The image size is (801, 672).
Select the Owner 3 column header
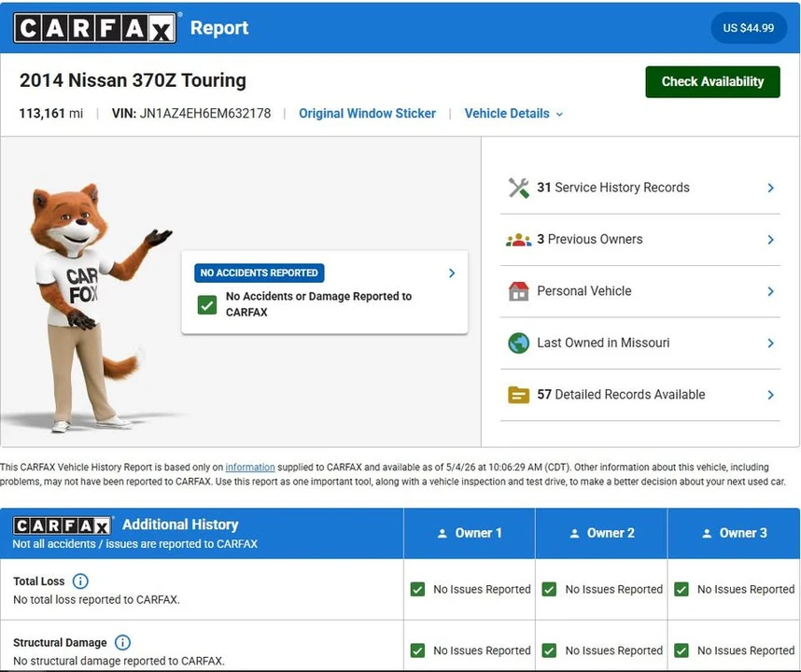point(734,533)
